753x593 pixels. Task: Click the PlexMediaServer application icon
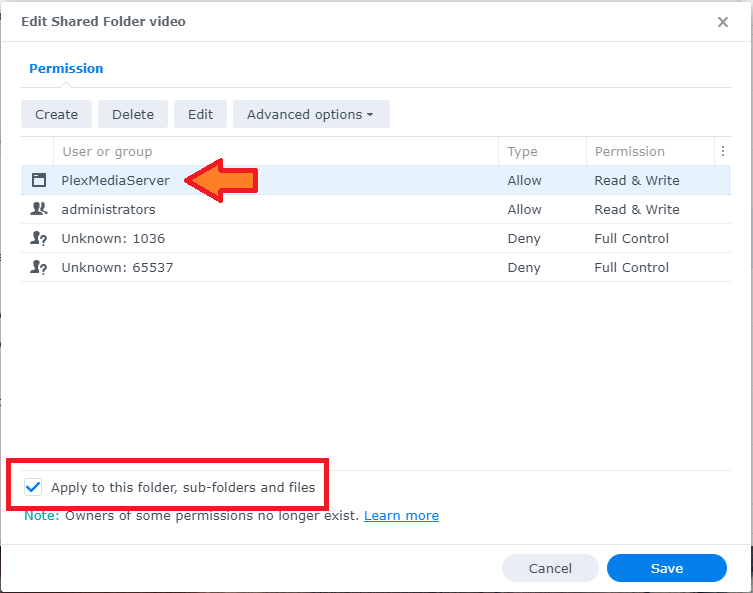tap(39, 181)
